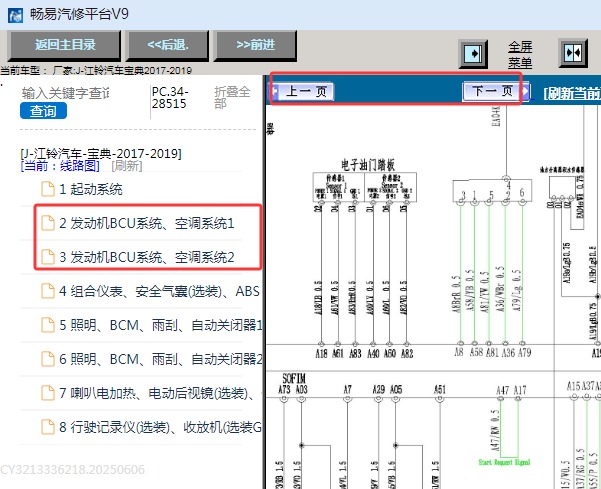This screenshot has height=489, width=601.
Task: Click page icon beside 8 行驶记录仪
Action: [48, 427]
